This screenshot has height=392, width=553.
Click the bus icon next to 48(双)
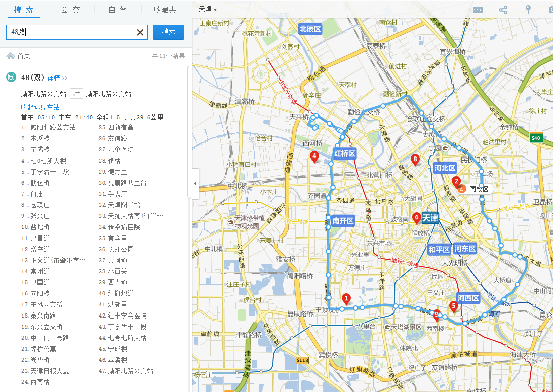(x=11, y=77)
